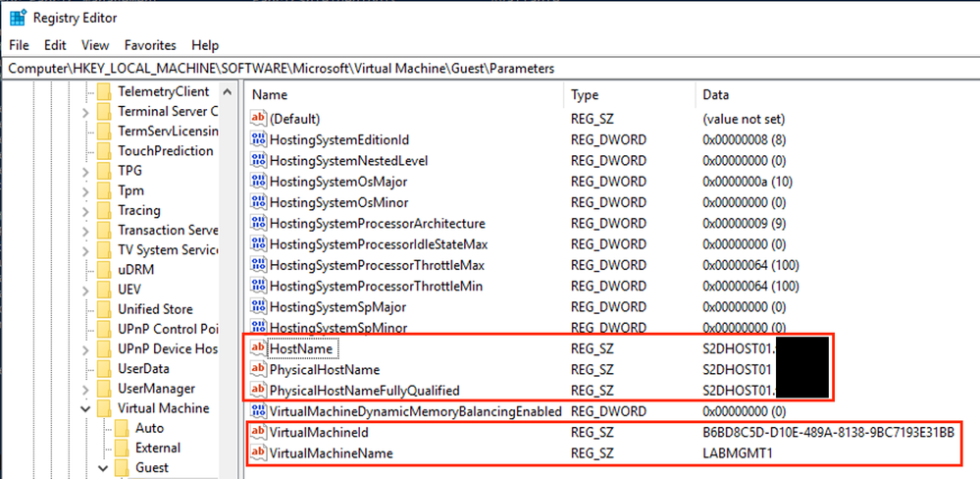Image resolution: width=980 pixels, height=479 pixels.
Task: Select the HostingSystemEditionId DWORD icon
Action: point(257,139)
